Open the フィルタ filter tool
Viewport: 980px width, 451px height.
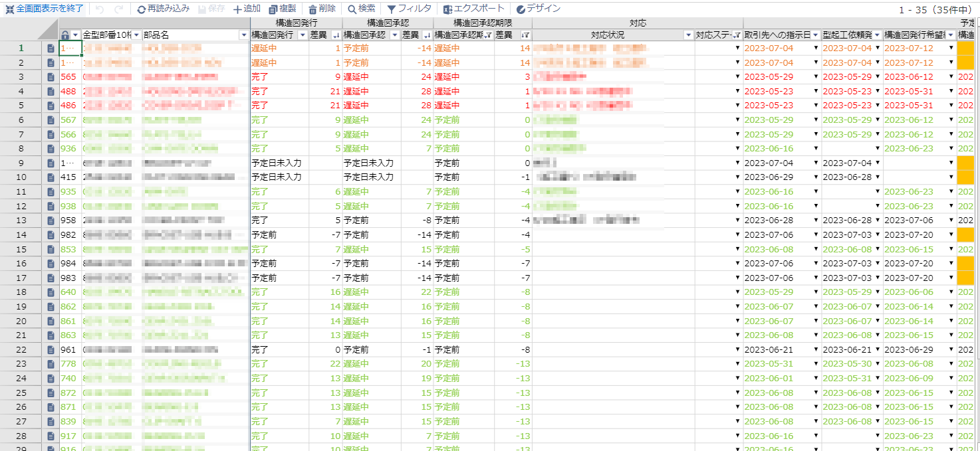tap(392, 9)
